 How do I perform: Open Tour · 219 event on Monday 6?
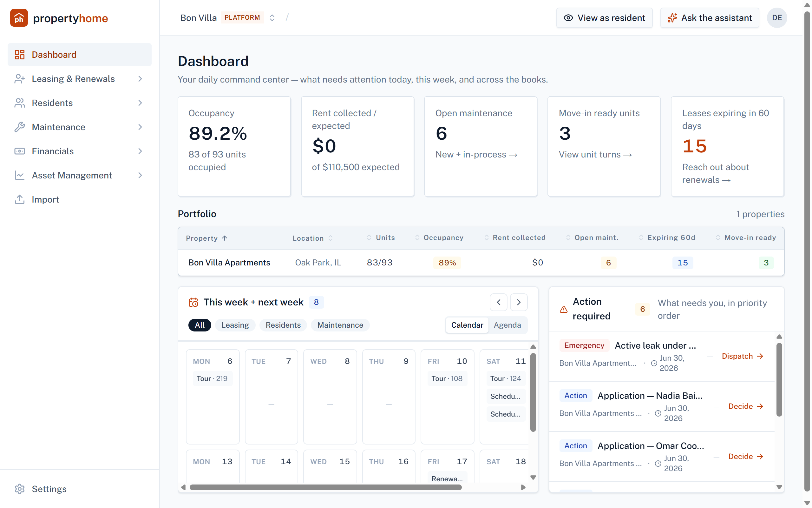[212, 379]
